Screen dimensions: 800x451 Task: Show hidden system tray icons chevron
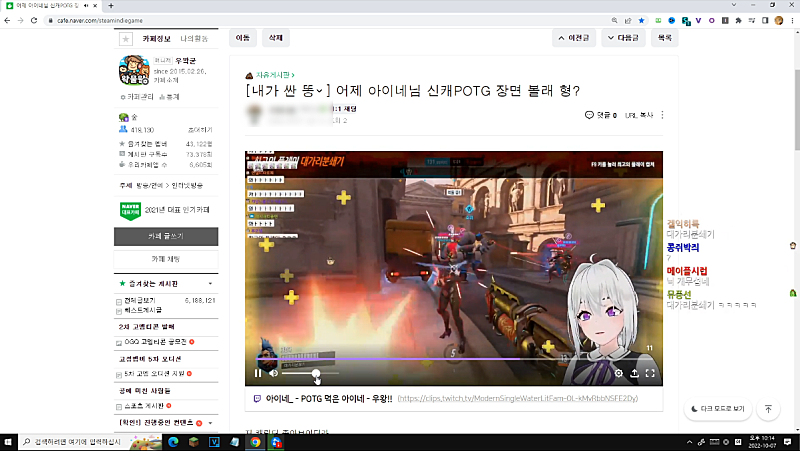pos(690,442)
